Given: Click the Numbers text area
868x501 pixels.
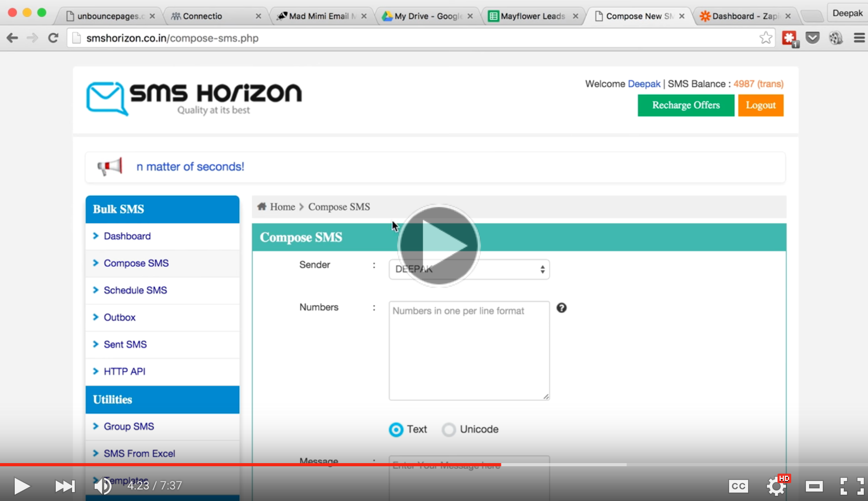Looking at the screenshot, I should tap(469, 350).
